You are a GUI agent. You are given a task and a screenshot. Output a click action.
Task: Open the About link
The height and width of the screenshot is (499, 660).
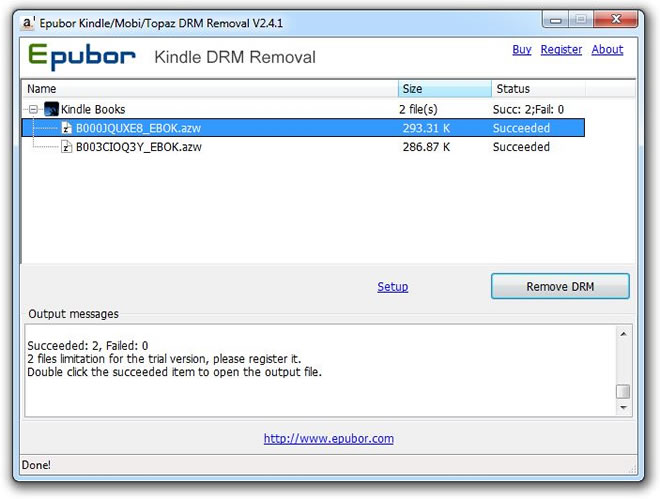pos(607,50)
